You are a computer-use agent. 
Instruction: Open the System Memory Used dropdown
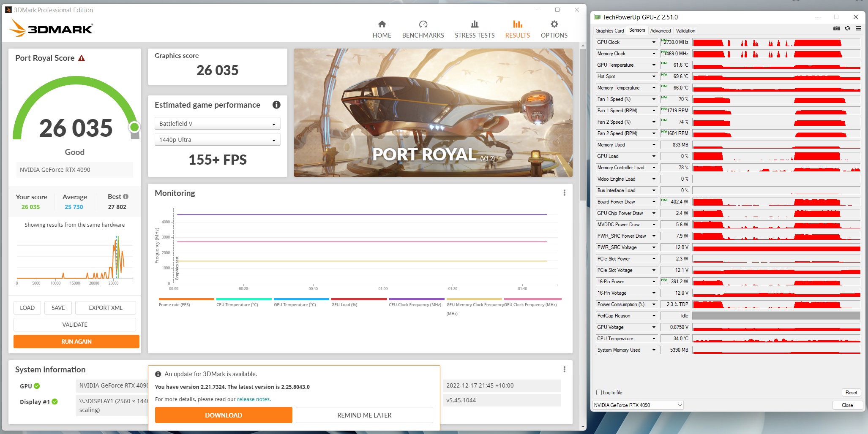point(654,350)
